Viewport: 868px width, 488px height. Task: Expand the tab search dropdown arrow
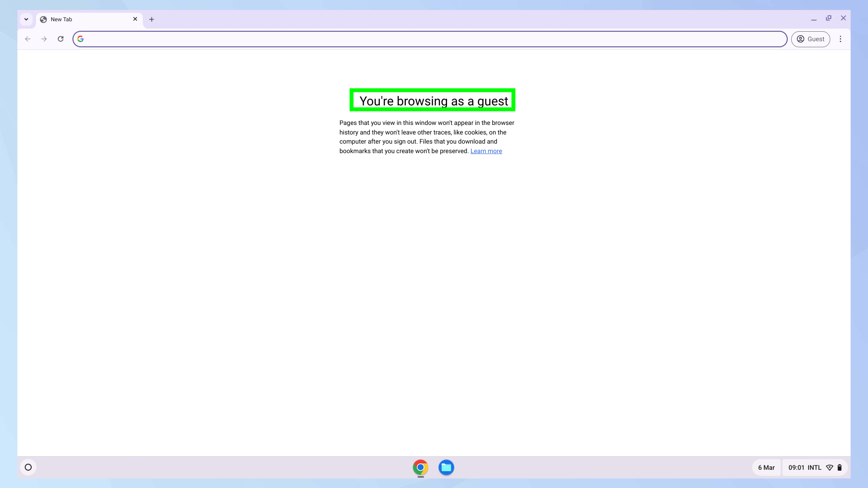coord(26,19)
